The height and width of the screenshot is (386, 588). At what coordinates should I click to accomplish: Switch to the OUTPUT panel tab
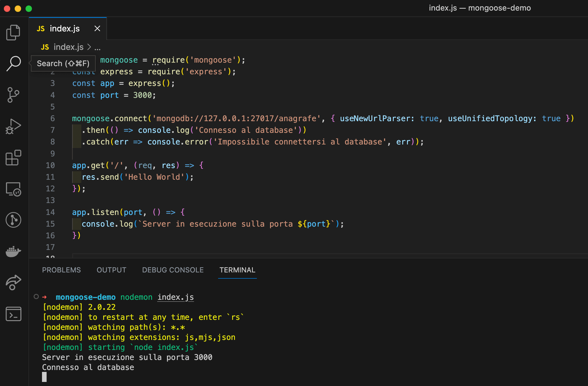click(112, 270)
